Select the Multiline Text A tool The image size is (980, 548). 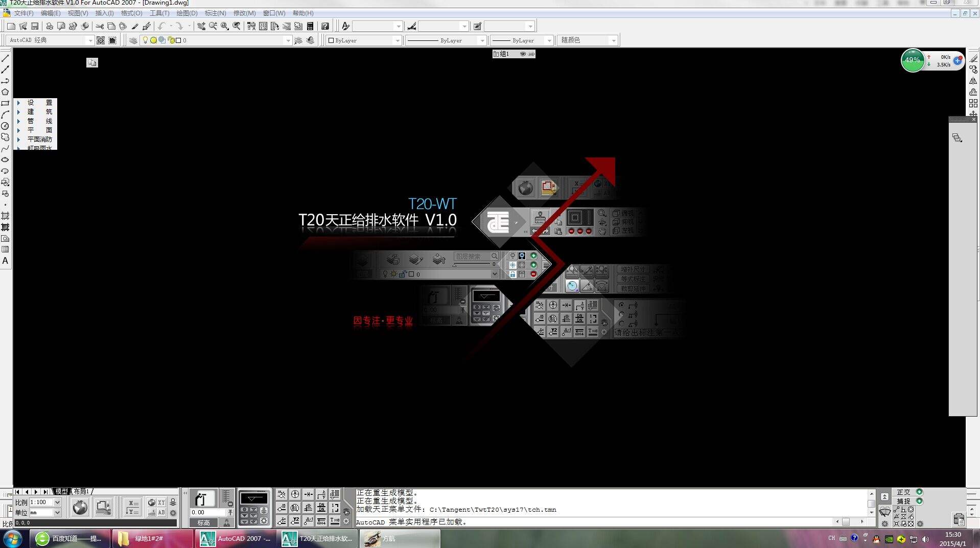[5, 261]
